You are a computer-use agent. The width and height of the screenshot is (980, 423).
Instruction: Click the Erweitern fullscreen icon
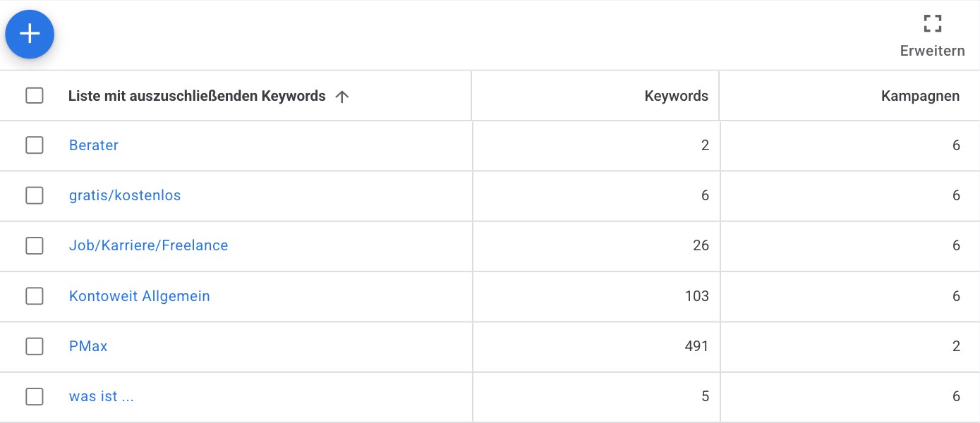point(932,23)
